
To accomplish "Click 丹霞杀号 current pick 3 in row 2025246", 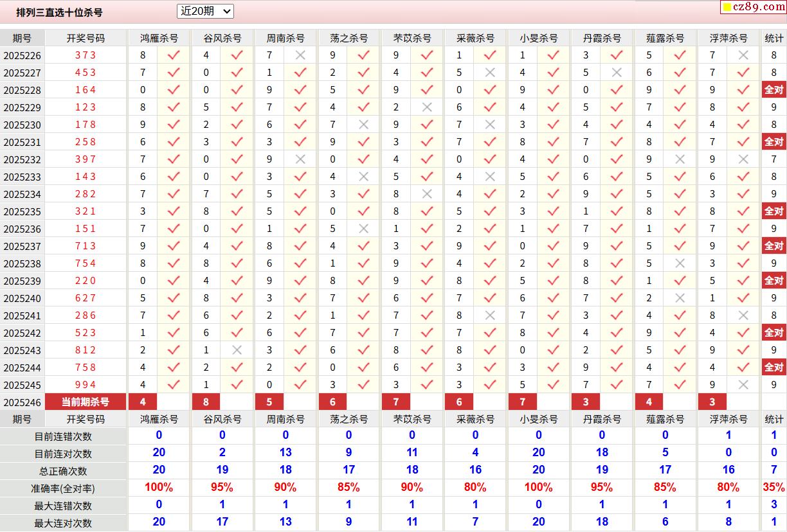I will [586, 402].
